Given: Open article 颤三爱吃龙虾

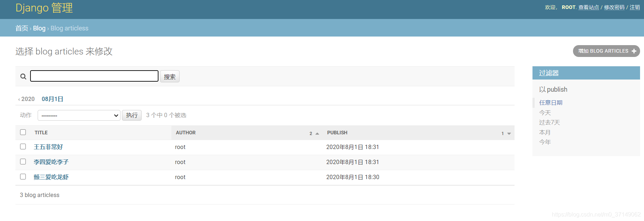Looking at the screenshot, I should (x=51, y=177).
